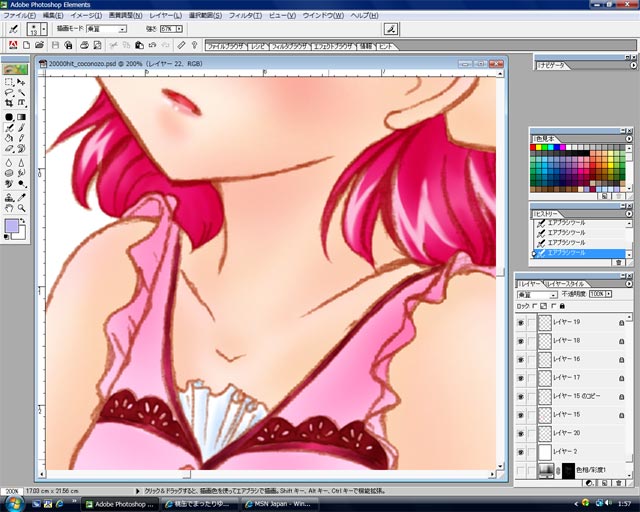Open the ナビゲータ panel menu arrow
This screenshot has width=640, height=512.
[633, 65]
